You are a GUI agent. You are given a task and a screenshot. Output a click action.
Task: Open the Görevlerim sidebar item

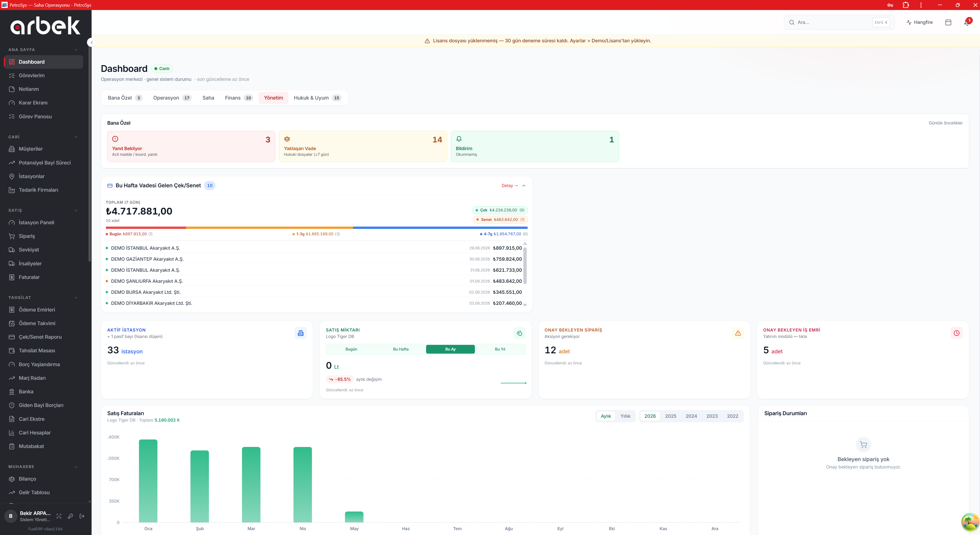point(43,75)
